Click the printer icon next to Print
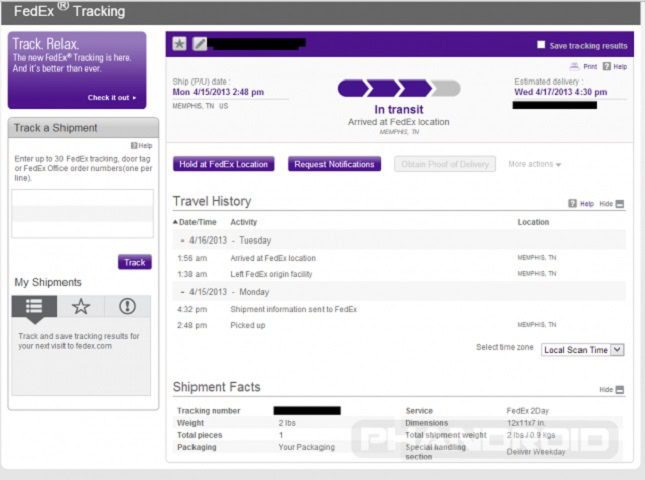 point(574,66)
